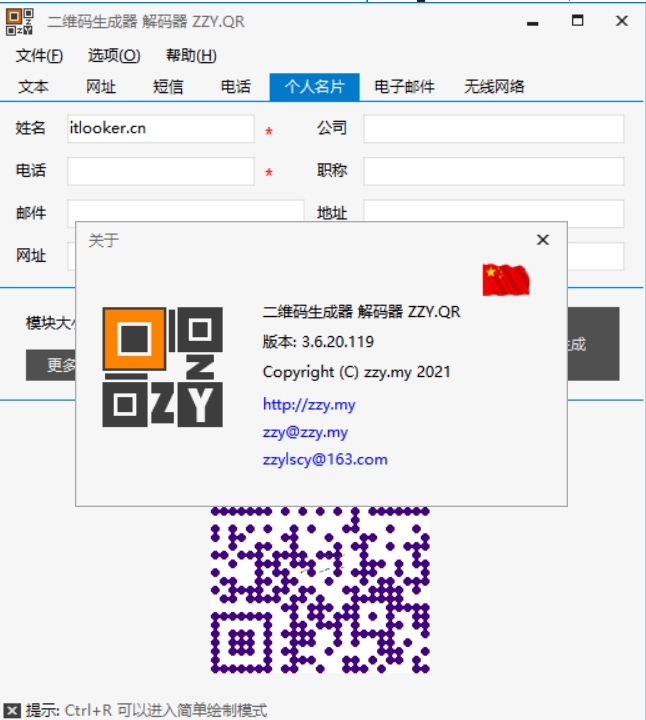The image size is (646, 720).
Task: Switch to the 无线网络 tab
Action: pos(494,86)
